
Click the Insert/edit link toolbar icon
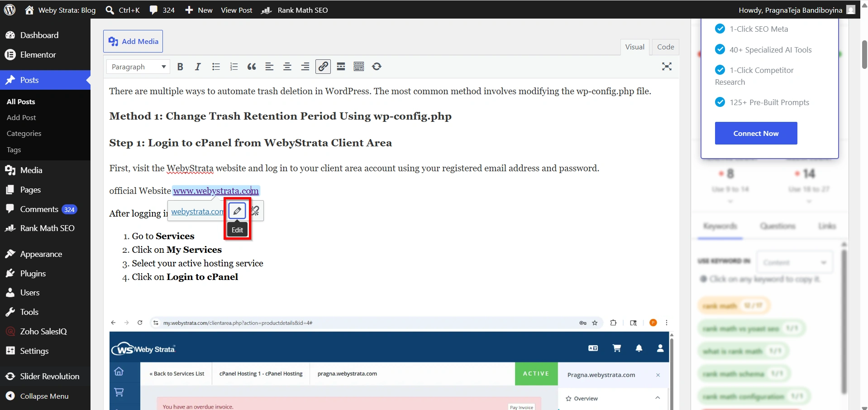click(323, 67)
